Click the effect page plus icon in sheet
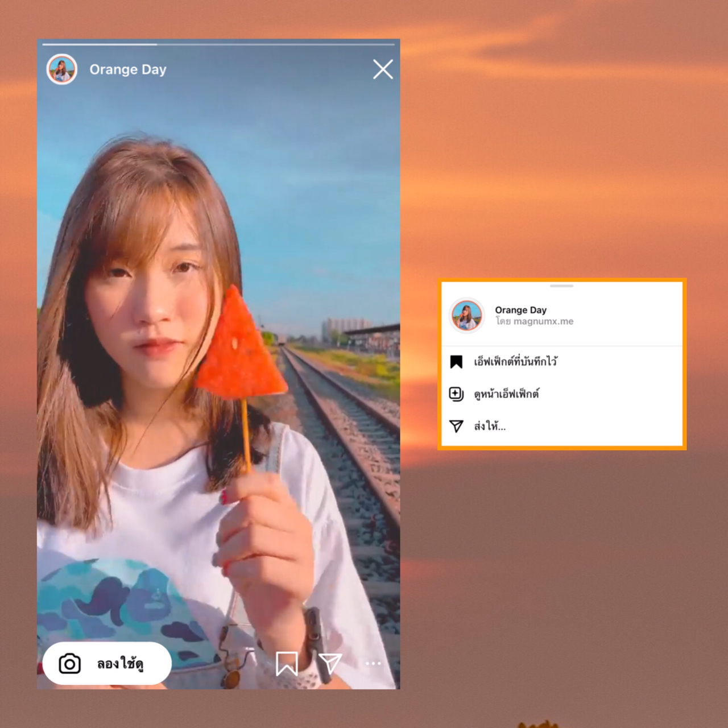 click(456, 394)
